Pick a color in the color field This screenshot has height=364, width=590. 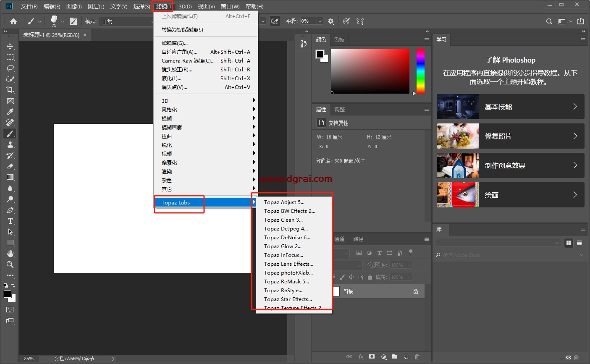(x=370, y=71)
